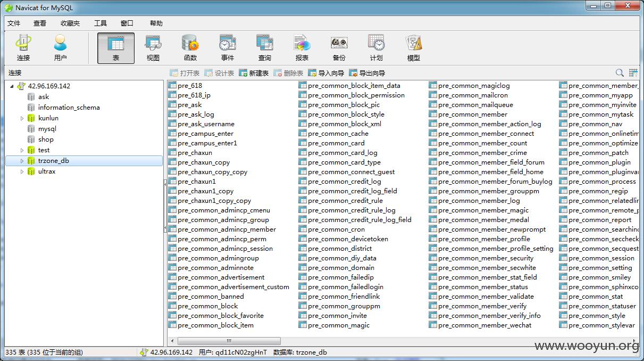Start the 导出向导 export wizard
Viewport: 644px width, 361px height.
coord(367,73)
